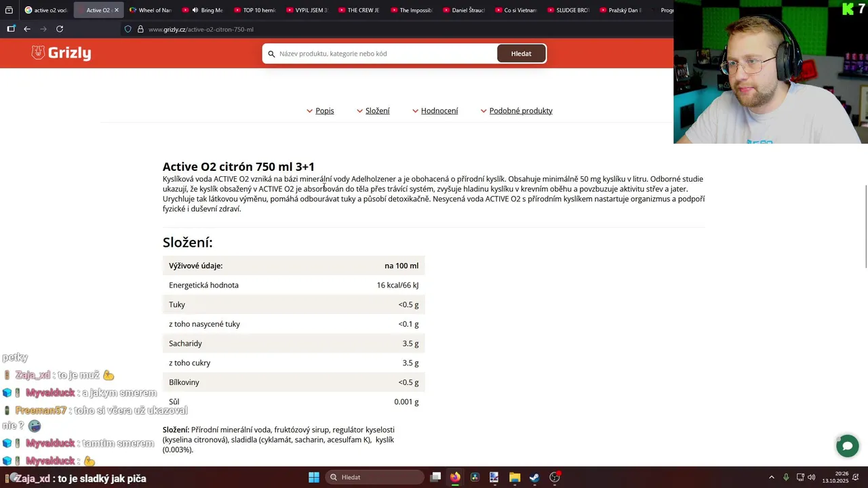Click the sidebar toggle icon by the back arrow
This screenshot has height=488, width=868.
pos(11,29)
